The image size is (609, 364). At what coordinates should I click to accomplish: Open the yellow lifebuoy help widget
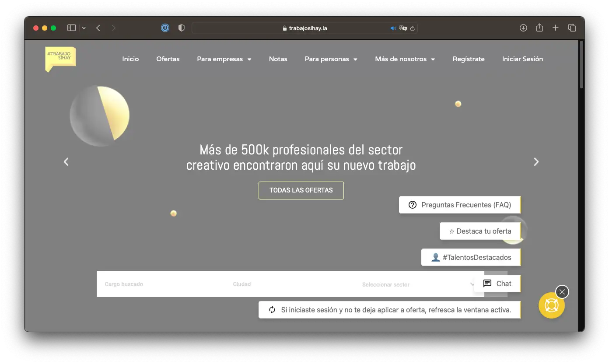pyautogui.click(x=551, y=305)
